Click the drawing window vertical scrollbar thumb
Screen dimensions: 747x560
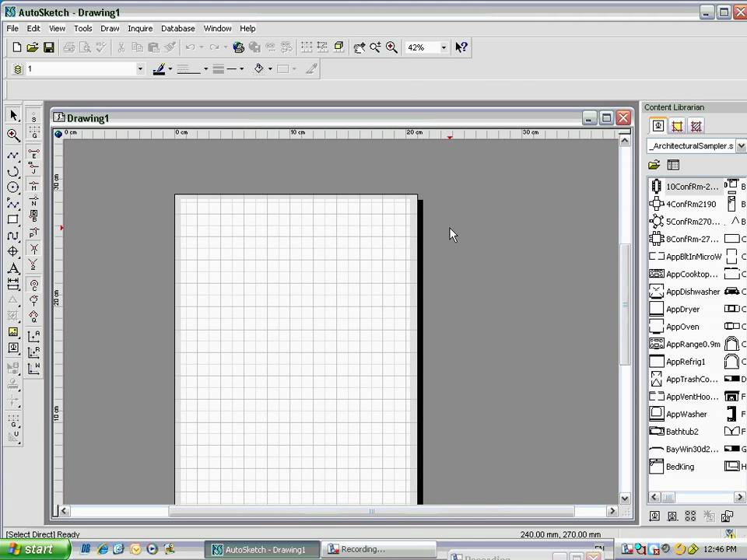point(625,305)
